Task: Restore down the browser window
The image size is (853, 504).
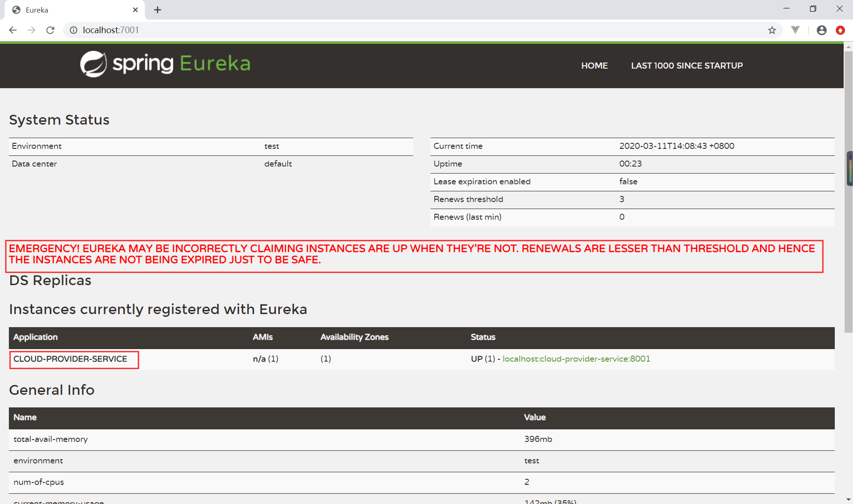Action: pos(813,9)
